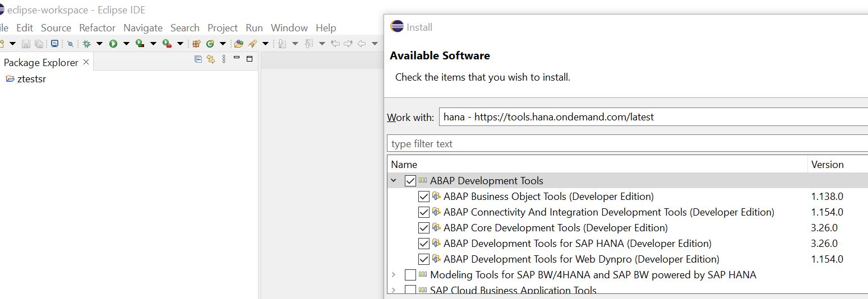
Task: Collapse All in Package Explorer
Action: click(198, 59)
